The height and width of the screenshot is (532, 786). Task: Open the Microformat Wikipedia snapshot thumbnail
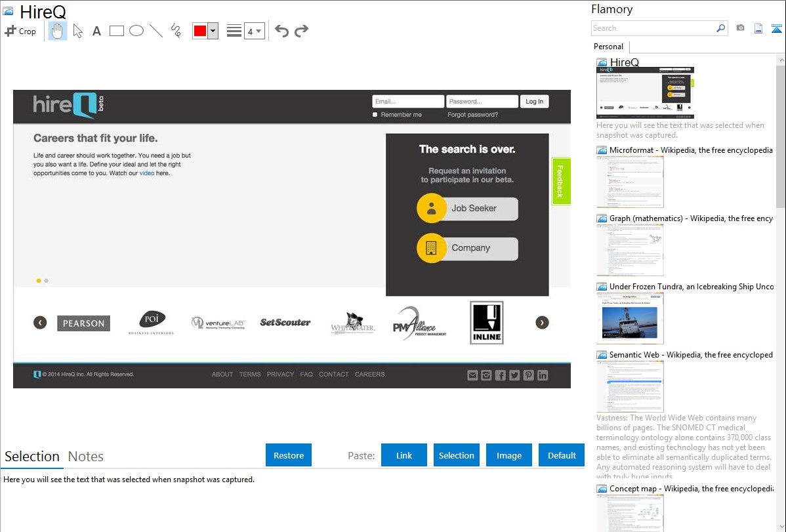pyautogui.click(x=630, y=182)
